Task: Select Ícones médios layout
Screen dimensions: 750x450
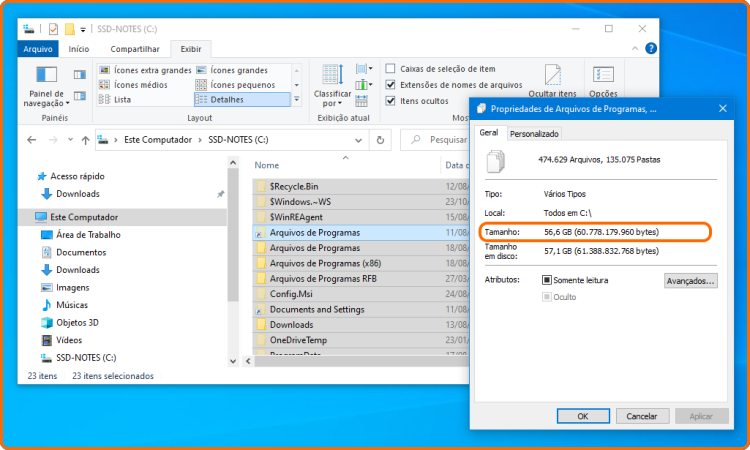Action: click(133, 85)
